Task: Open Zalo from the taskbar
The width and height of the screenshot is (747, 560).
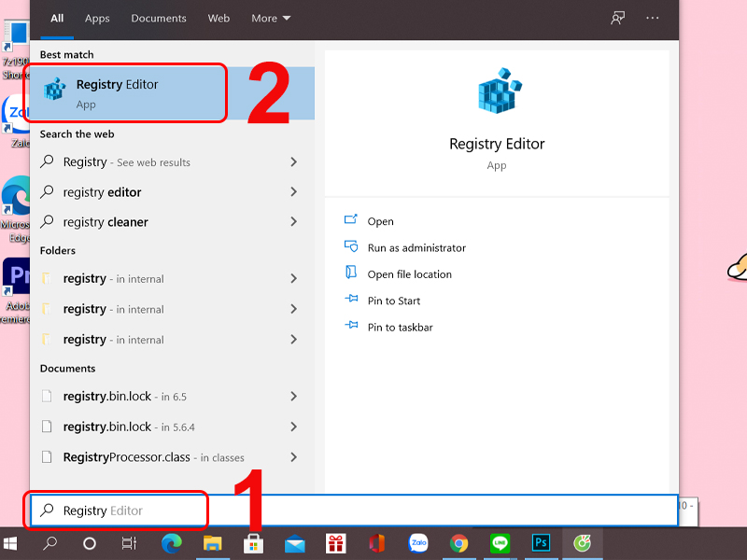Action: tap(418, 543)
